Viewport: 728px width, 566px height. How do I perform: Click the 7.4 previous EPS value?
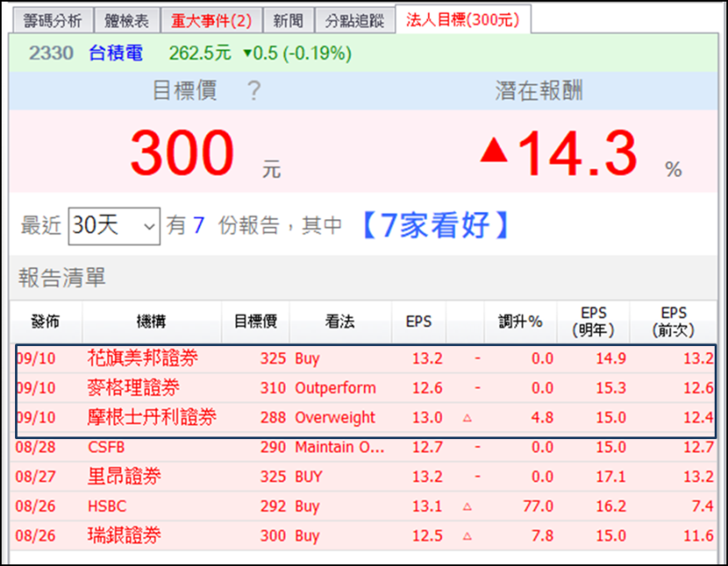point(702,507)
